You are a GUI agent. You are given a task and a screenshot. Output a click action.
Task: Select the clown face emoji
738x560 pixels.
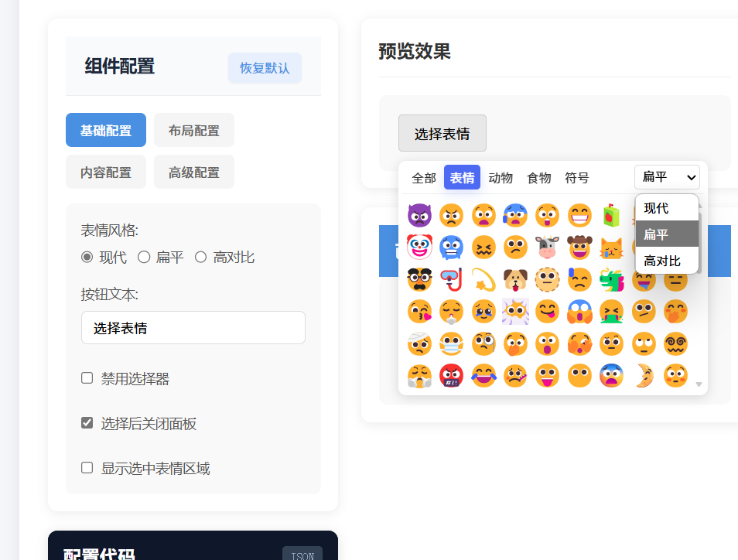pyautogui.click(x=419, y=248)
